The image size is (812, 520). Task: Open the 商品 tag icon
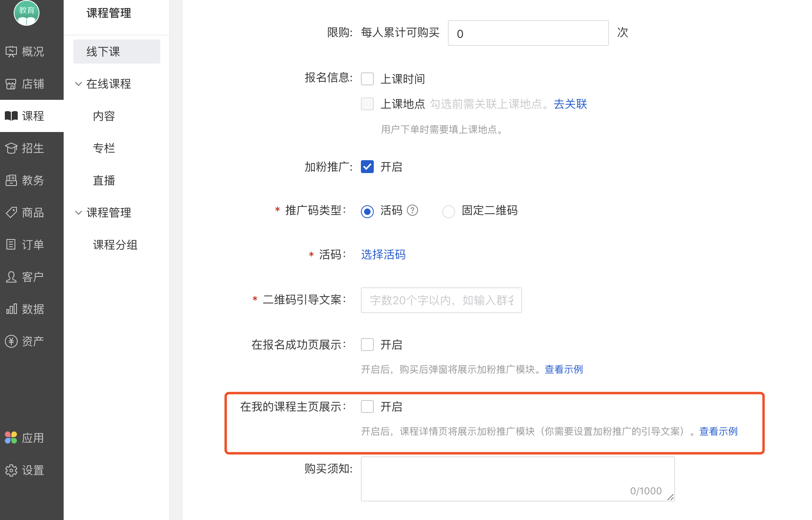coord(11,213)
